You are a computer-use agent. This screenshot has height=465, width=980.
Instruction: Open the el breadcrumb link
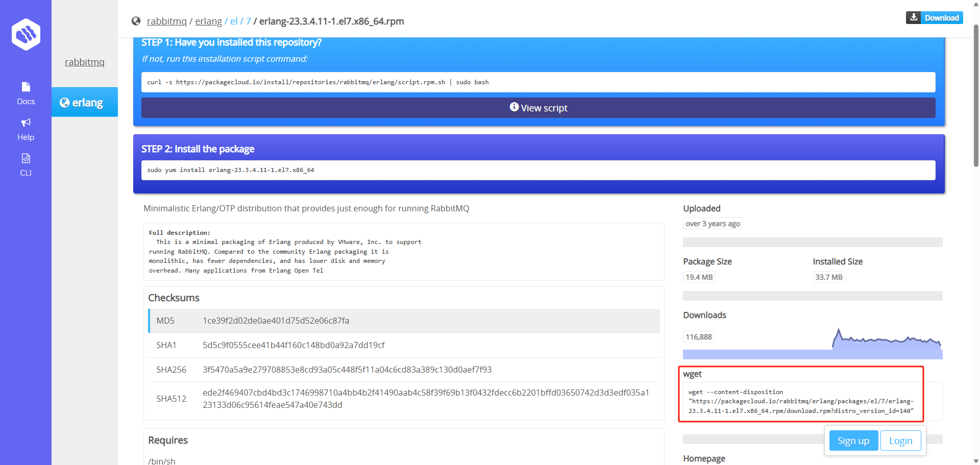click(234, 21)
